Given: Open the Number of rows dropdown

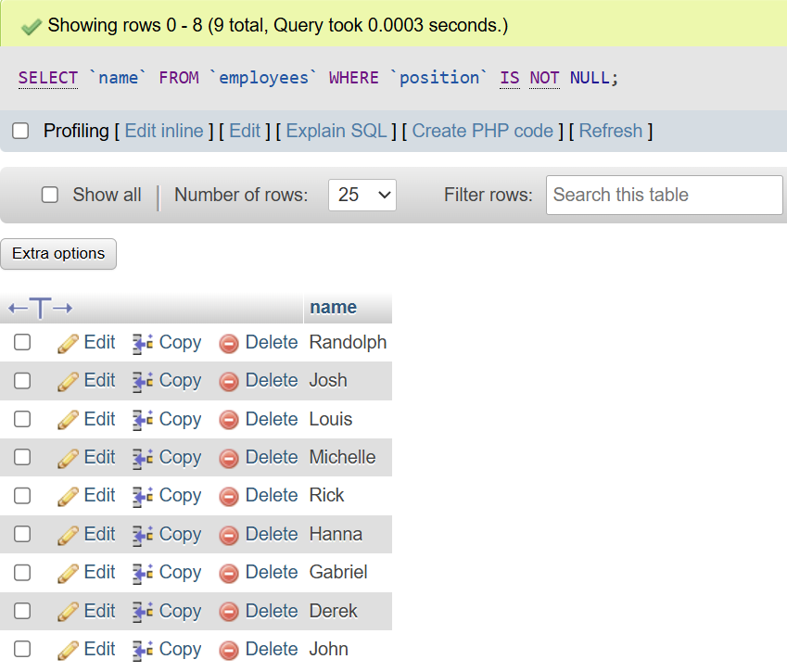Looking at the screenshot, I should pyautogui.click(x=362, y=195).
